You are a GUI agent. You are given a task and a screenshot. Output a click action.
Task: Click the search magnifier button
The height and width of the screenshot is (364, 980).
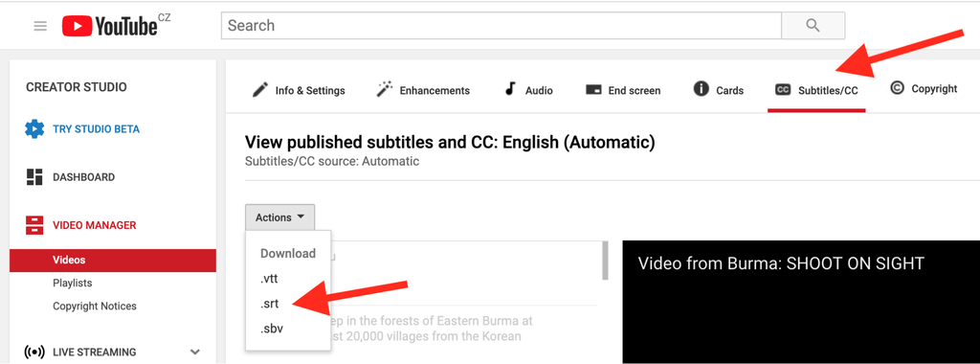[x=813, y=26]
